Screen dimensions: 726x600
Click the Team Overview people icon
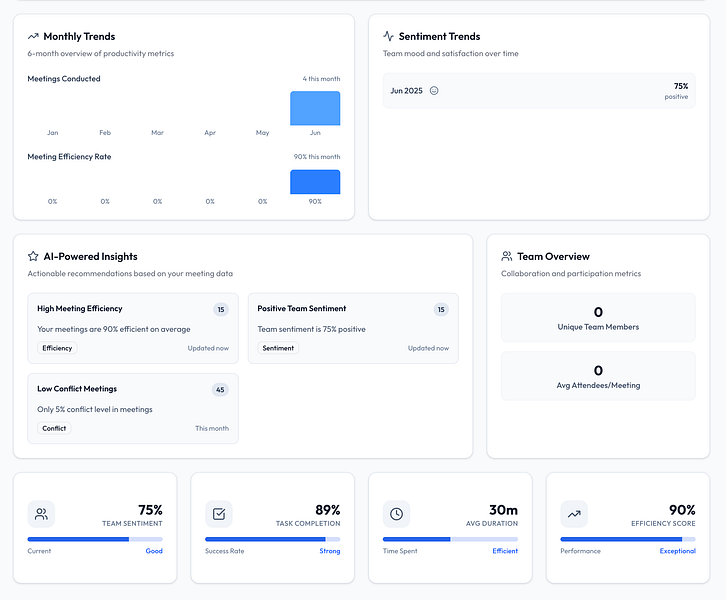[x=507, y=256]
